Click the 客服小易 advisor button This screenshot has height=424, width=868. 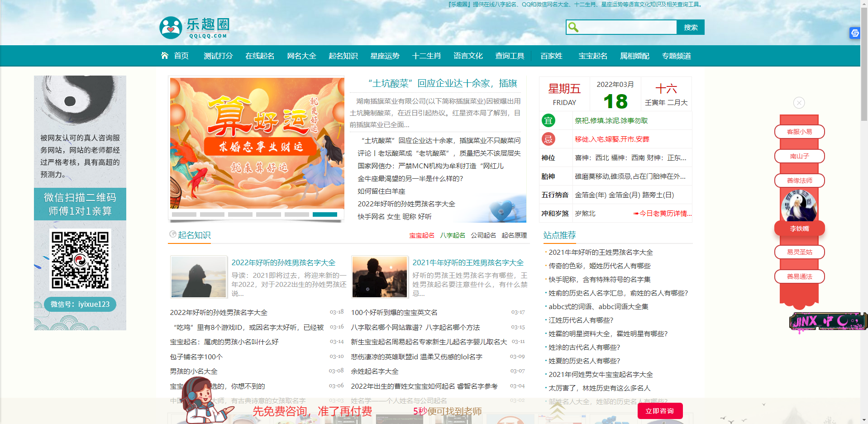pos(799,132)
